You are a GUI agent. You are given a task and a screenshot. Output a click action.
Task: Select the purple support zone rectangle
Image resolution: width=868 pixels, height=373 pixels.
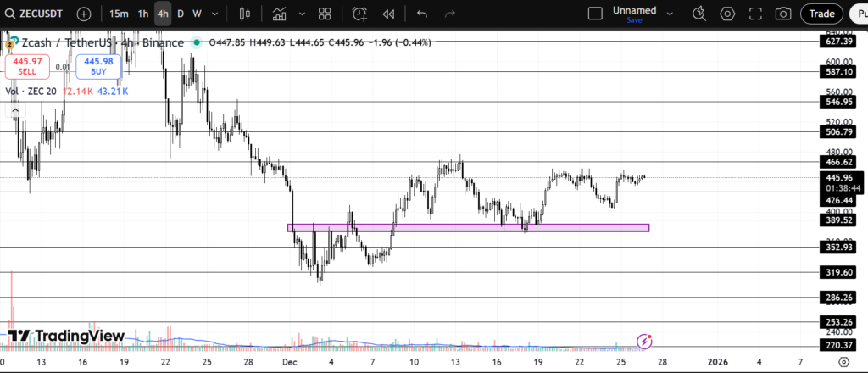point(468,227)
